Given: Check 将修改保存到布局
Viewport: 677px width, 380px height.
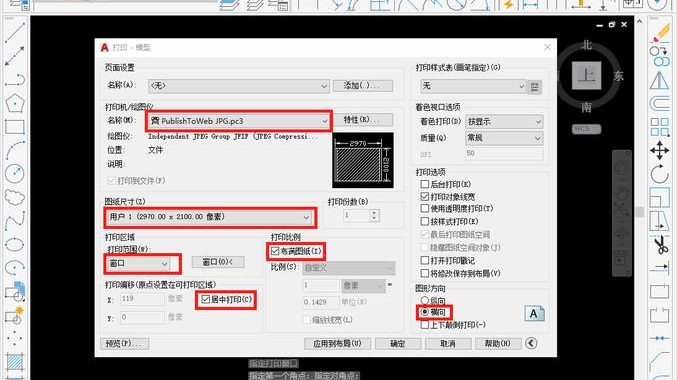Looking at the screenshot, I should click(425, 273).
